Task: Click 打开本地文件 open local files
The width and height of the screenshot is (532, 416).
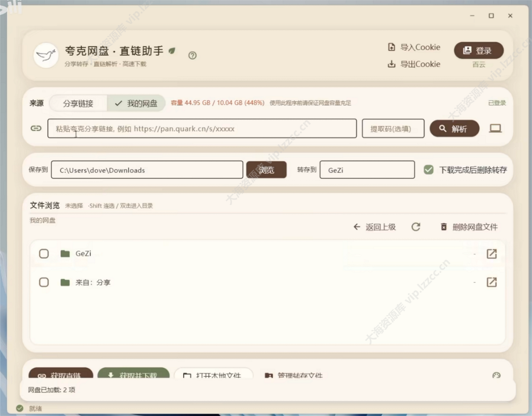Action: (214, 374)
